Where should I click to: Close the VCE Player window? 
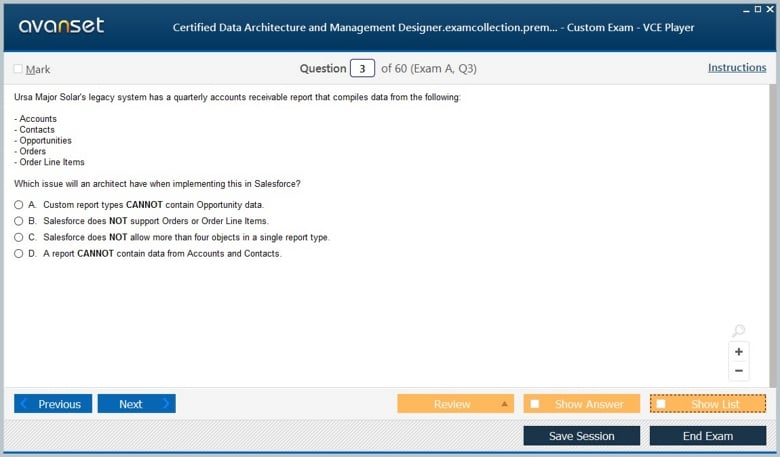(x=770, y=9)
